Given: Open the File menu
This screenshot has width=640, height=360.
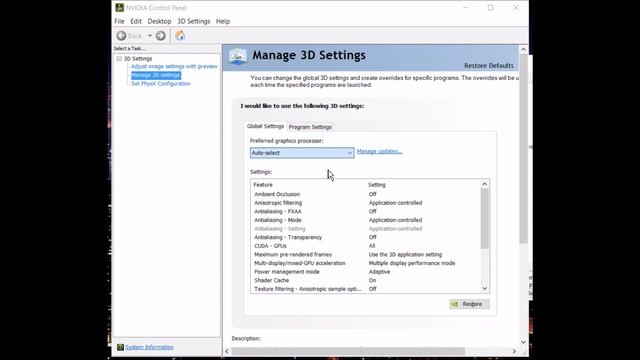Looking at the screenshot, I should (119, 21).
